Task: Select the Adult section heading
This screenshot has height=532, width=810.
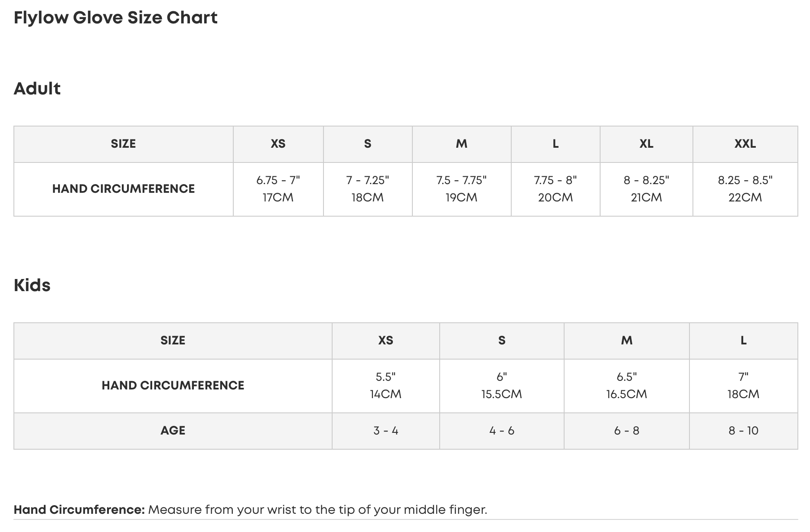Action: (x=37, y=89)
